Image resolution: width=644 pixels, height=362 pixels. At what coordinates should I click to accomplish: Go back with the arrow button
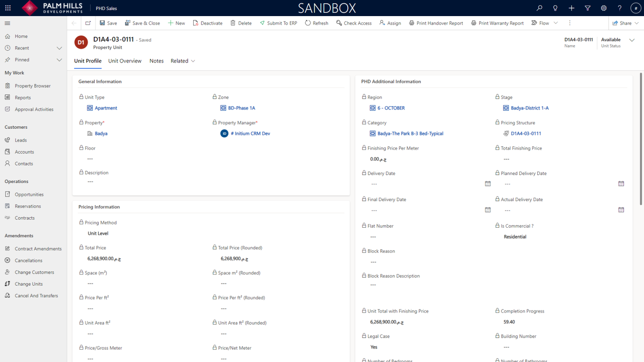click(x=74, y=23)
